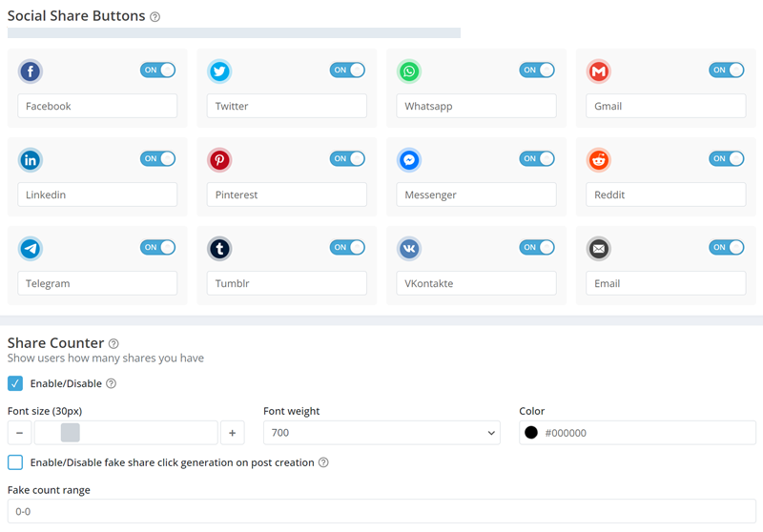Switch off the Linkedin ON toggle

coord(157,158)
